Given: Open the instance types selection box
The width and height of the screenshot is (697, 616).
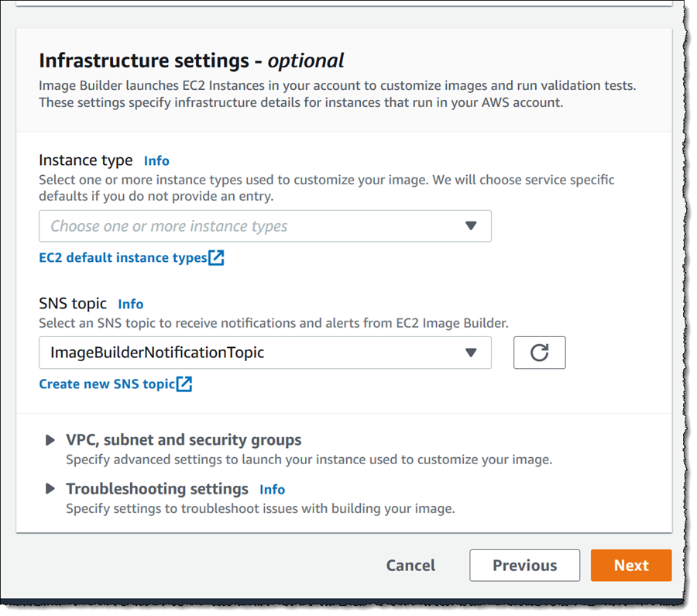Looking at the screenshot, I should [265, 226].
